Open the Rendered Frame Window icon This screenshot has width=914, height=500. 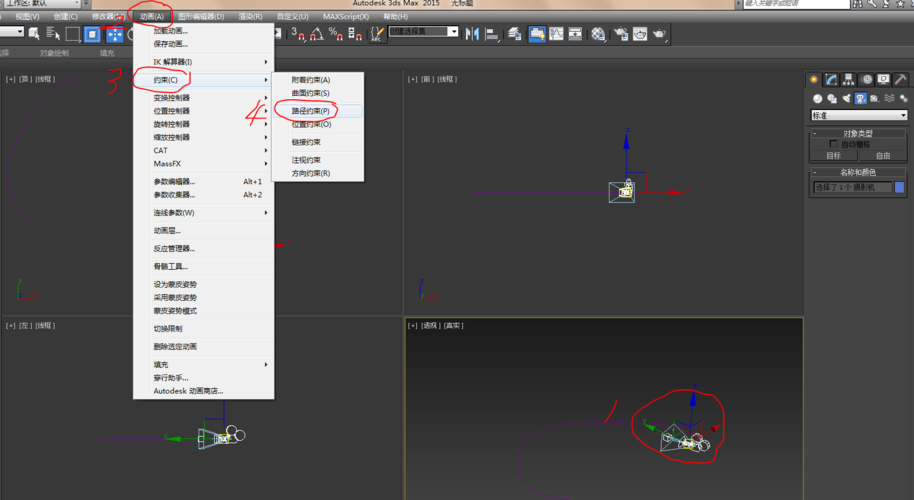[640, 34]
